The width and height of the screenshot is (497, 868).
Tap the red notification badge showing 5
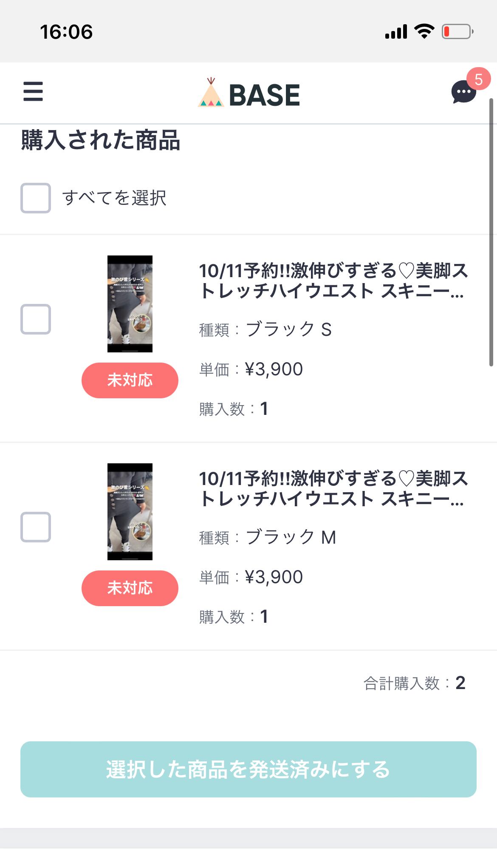[478, 79]
